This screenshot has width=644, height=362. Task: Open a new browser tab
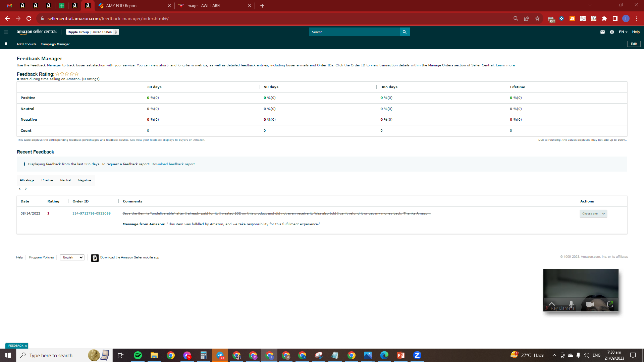262,6
